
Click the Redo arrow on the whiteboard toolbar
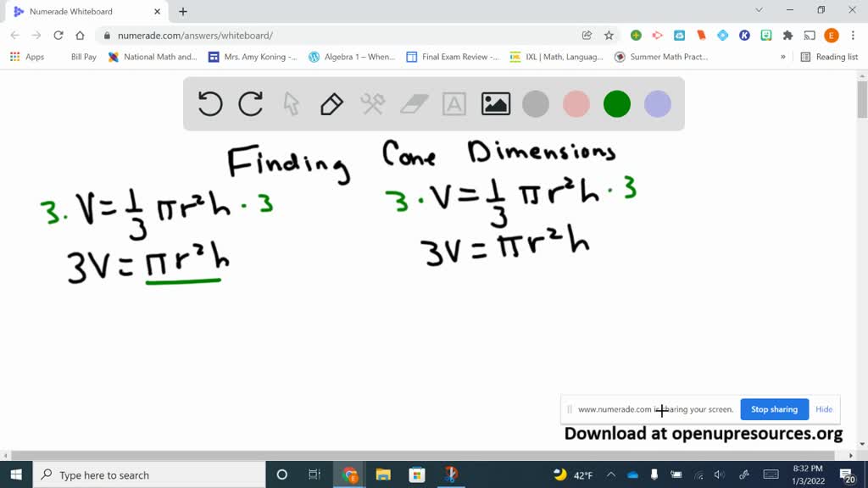250,103
